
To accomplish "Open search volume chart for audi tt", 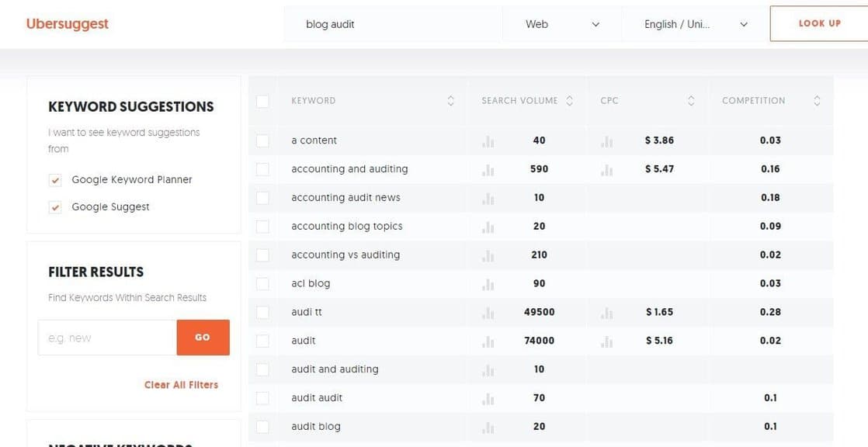I will tap(488, 313).
